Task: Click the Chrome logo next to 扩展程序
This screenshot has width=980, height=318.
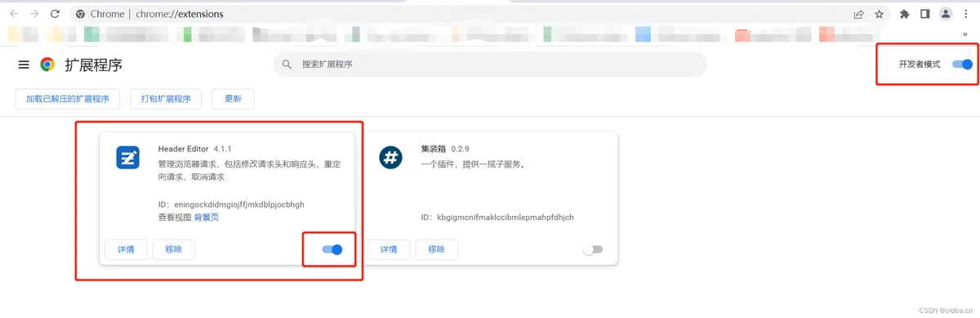Action: coord(47,65)
